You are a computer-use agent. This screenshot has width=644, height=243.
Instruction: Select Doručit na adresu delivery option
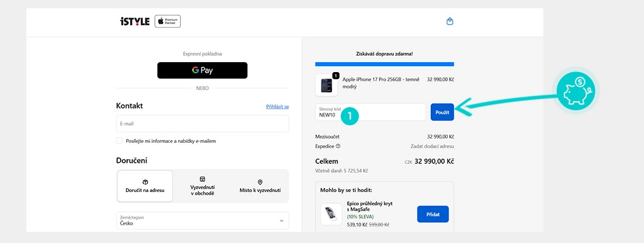pos(145,186)
